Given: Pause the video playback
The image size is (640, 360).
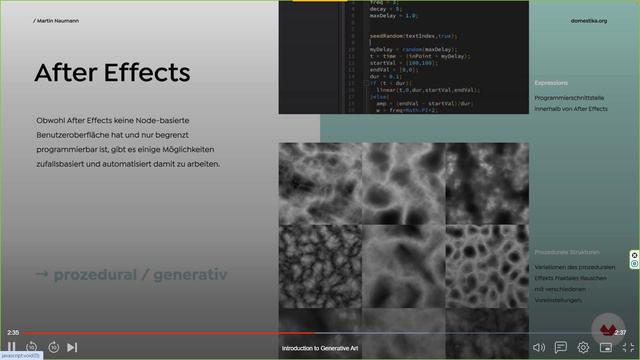Looking at the screenshot, I should pos(11,347).
